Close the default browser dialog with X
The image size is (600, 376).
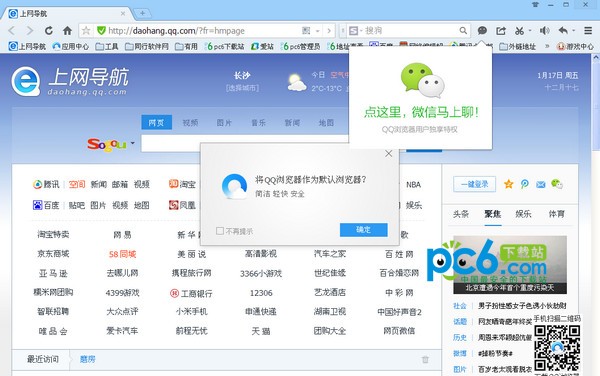(x=388, y=154)
